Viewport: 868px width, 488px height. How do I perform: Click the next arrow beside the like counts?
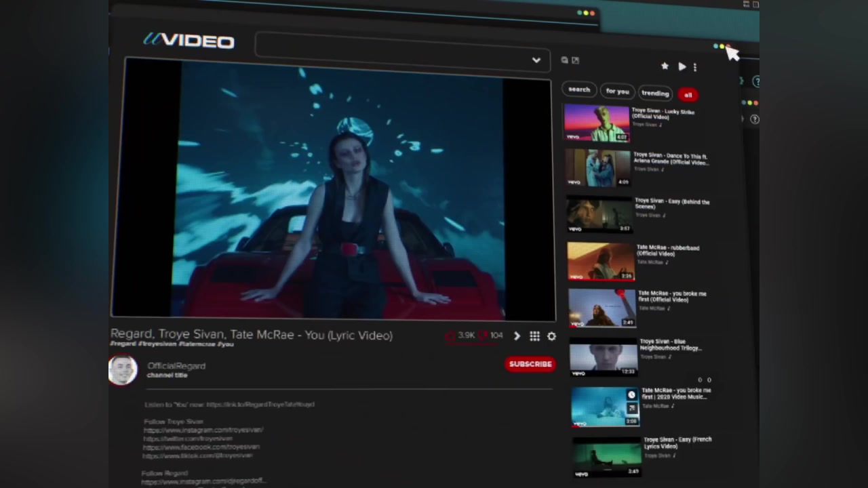517,335
